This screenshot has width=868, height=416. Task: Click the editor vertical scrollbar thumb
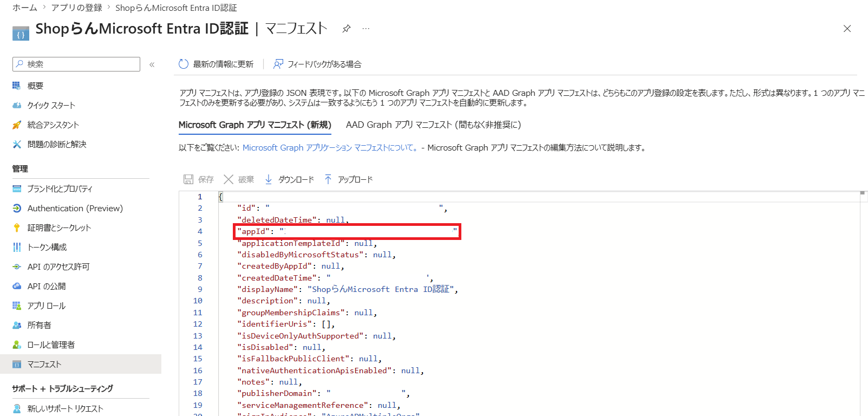coord(863,193)
